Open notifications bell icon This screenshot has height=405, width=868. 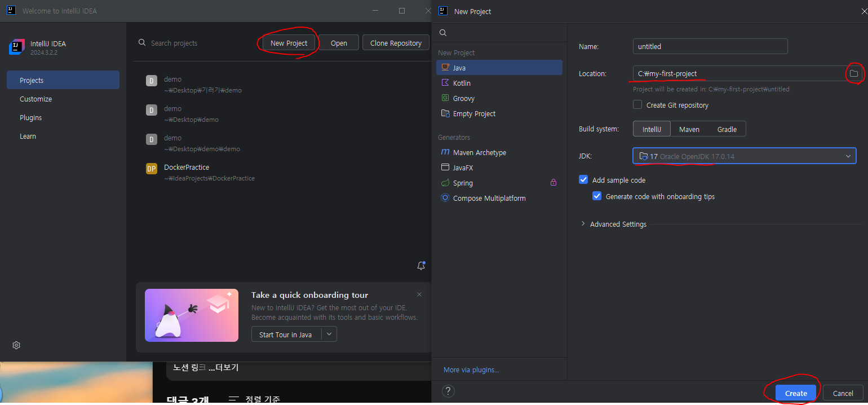(420, 266)
